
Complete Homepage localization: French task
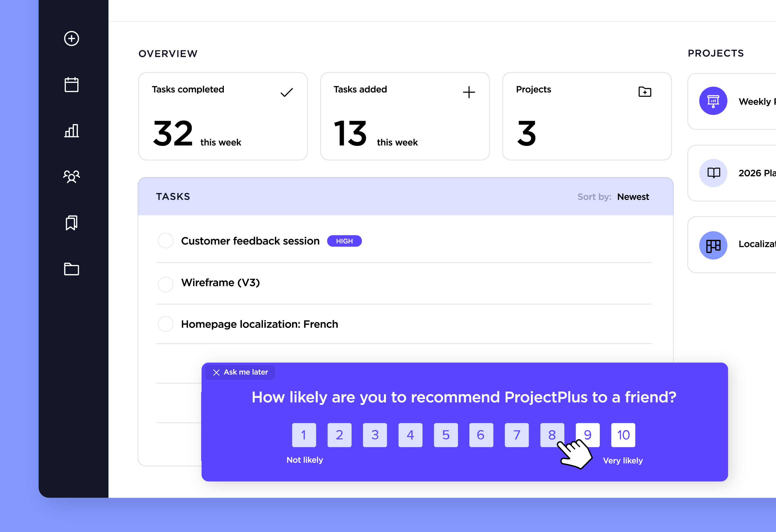[x=165, y=324]
